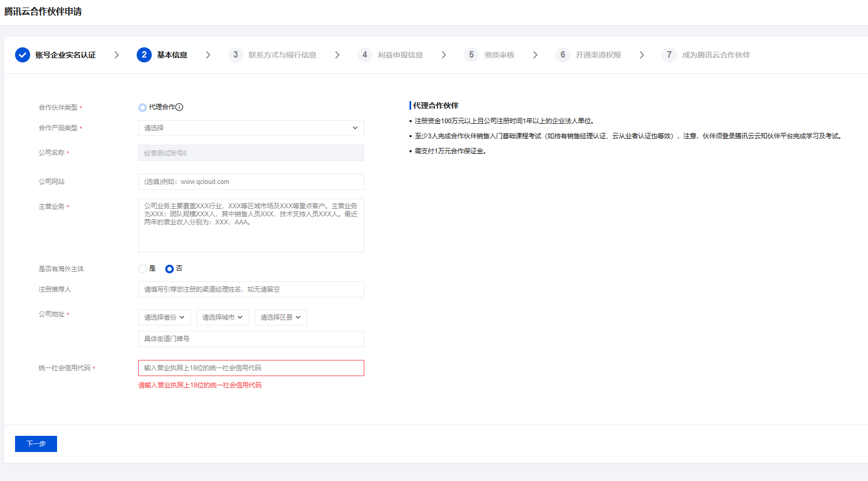Go to 联系方式与银行信息 step
Image resolution: width=868 pixels, height=481 pixels.
[x=283, y=55]
